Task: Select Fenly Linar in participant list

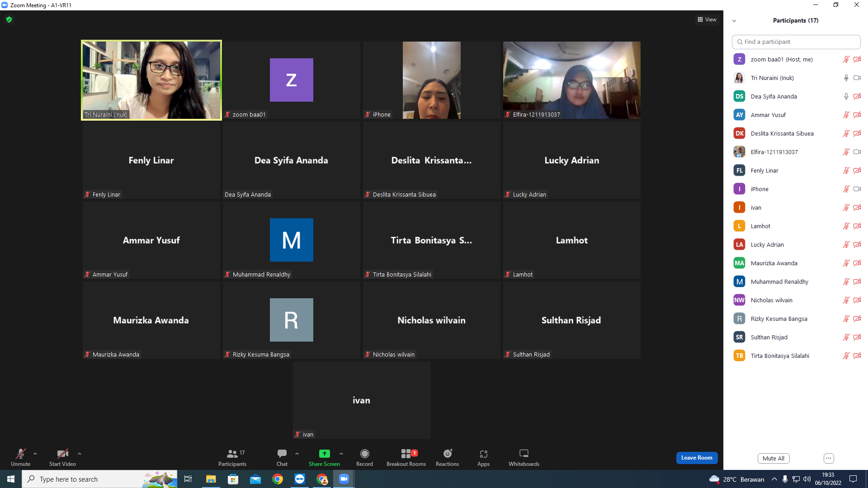Action: pos(796,170)
